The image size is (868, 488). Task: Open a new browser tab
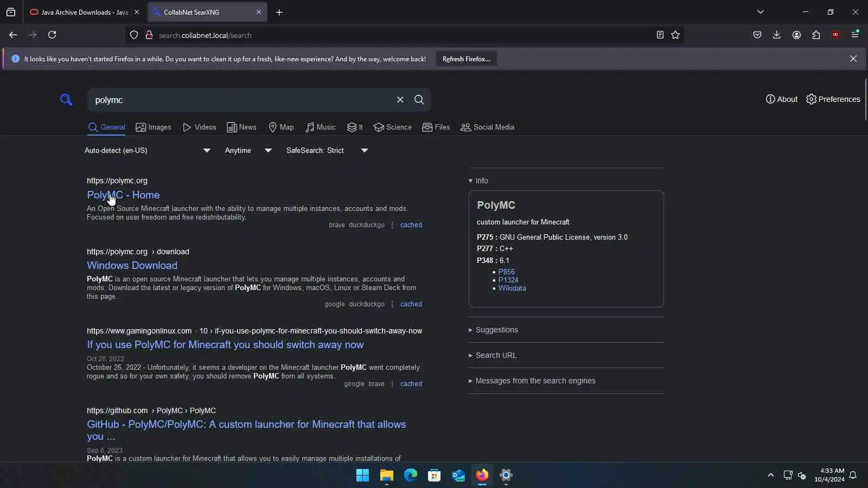click(279, 12)
